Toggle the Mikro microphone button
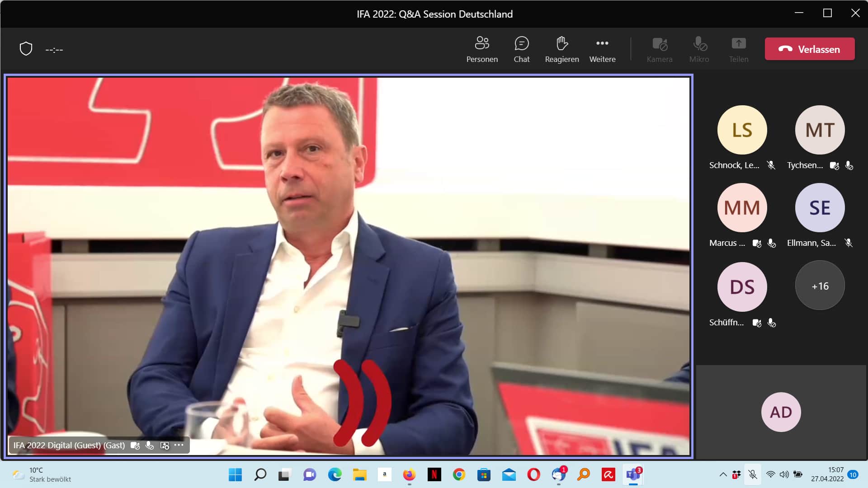The width and height of the screenshot is (868, 488). pos(699,49)
